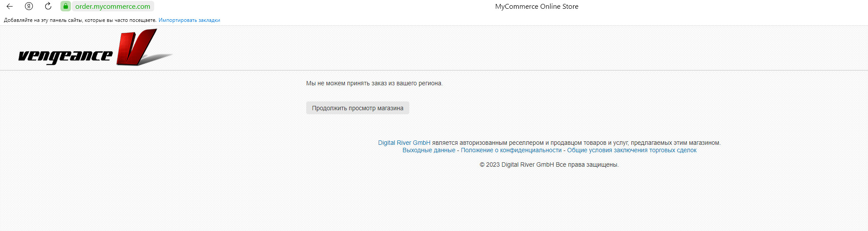
Task: Open Положение о конфиденциальности privacy link
Action: 511,150
